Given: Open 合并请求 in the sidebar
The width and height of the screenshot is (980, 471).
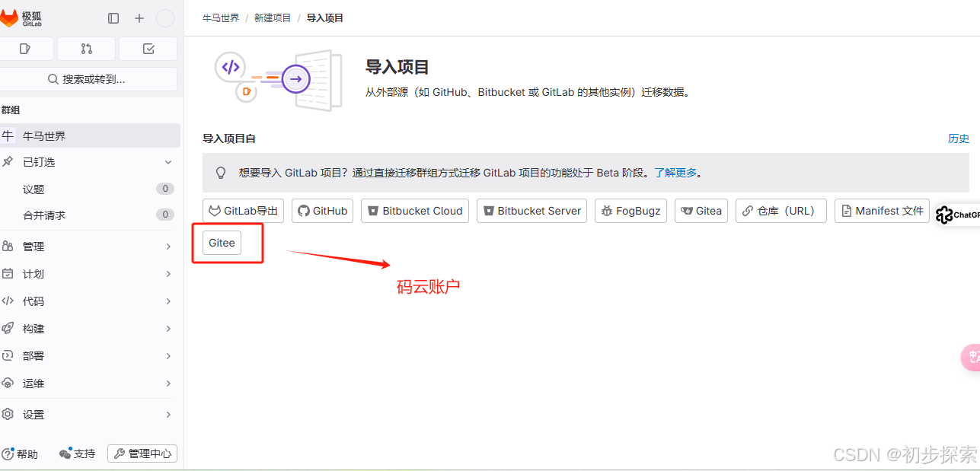Looking at the screenshot, I should 90,215.
